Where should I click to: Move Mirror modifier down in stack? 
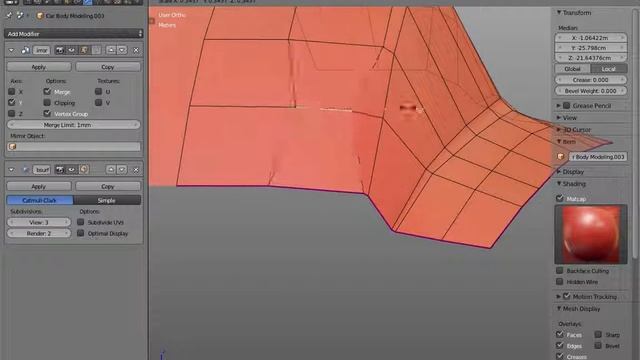(122, 50)
